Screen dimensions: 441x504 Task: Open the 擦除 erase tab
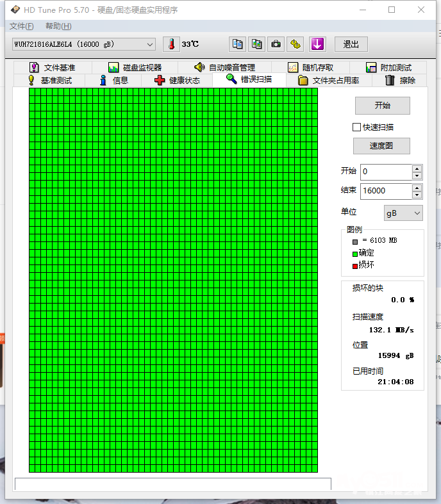point(400,80)
